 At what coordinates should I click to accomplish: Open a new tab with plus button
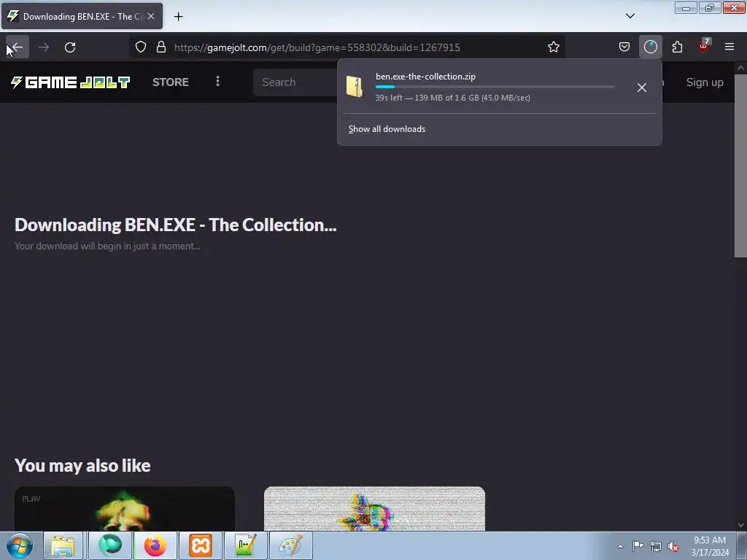tap(178, 17)
